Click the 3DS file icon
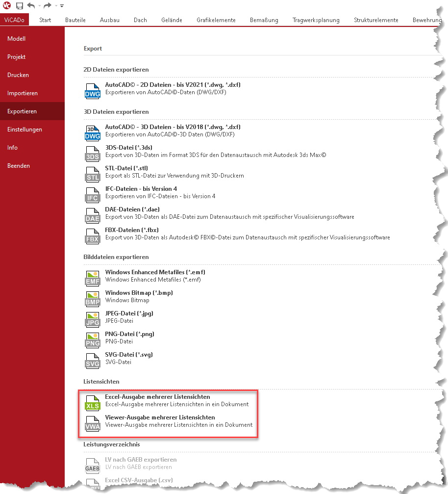 click(x=92, y=154)
